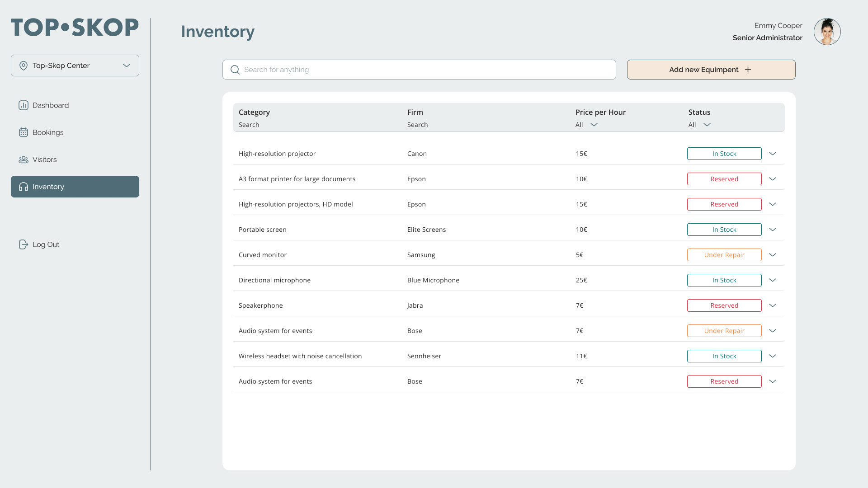Click the Reserved status of the Speakerphone
The width and height of the screenshot is (868, 488).
point(724,305)
